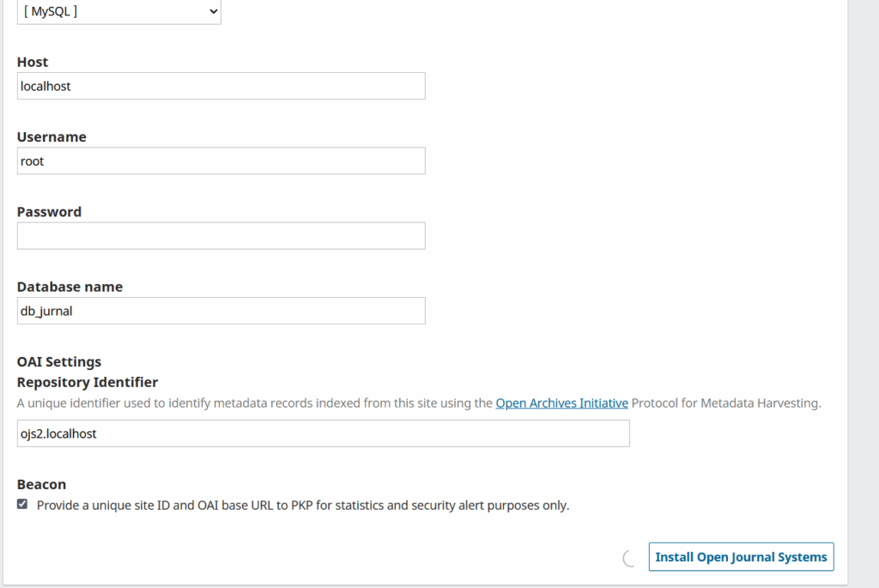Click the Password label text

coord(49,211)
